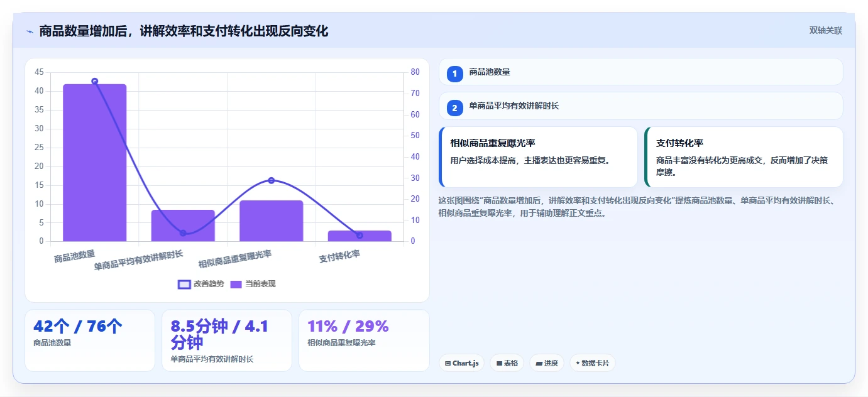The height and width of the screenshot is (397, 868).
Task: Click the number 2 badge icon
Action: click(455, 108)
